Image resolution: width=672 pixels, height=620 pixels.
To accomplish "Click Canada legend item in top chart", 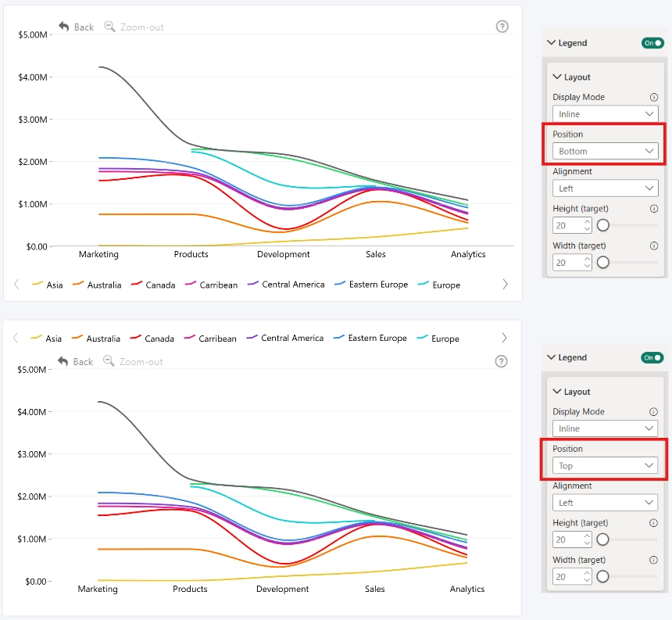I will (x=153, y=285).
